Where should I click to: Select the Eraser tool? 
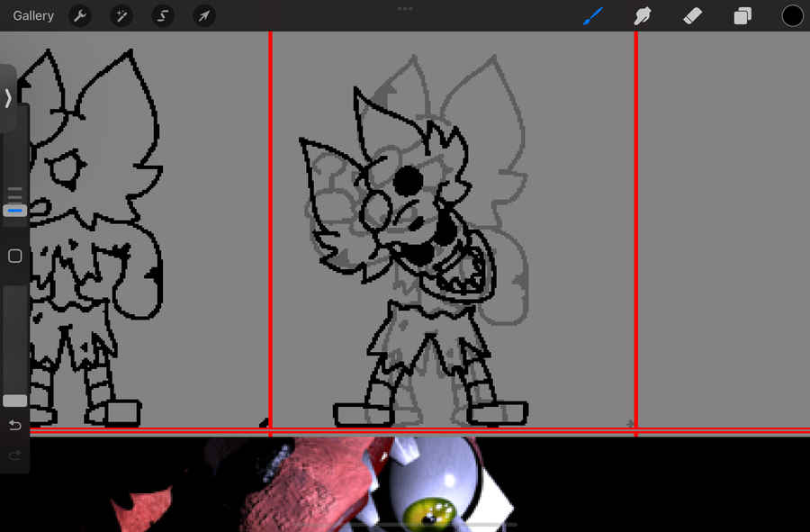tap(692, 16)
